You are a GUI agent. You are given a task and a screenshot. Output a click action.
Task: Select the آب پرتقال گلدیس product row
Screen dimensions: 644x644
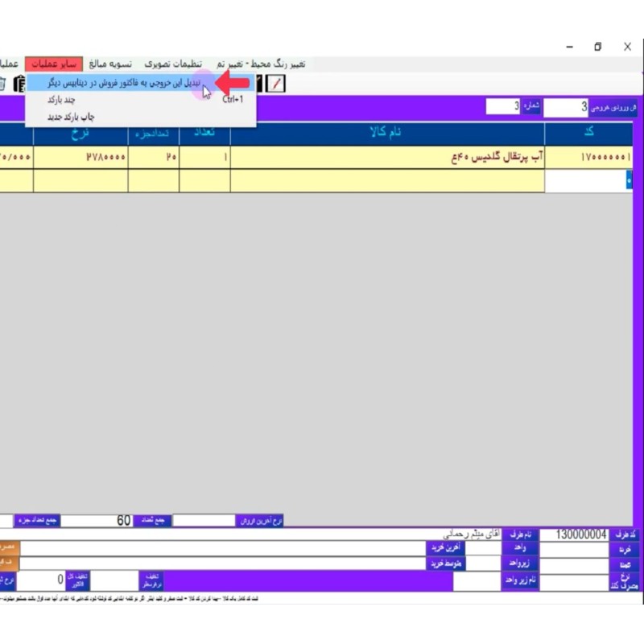[386, 158]
